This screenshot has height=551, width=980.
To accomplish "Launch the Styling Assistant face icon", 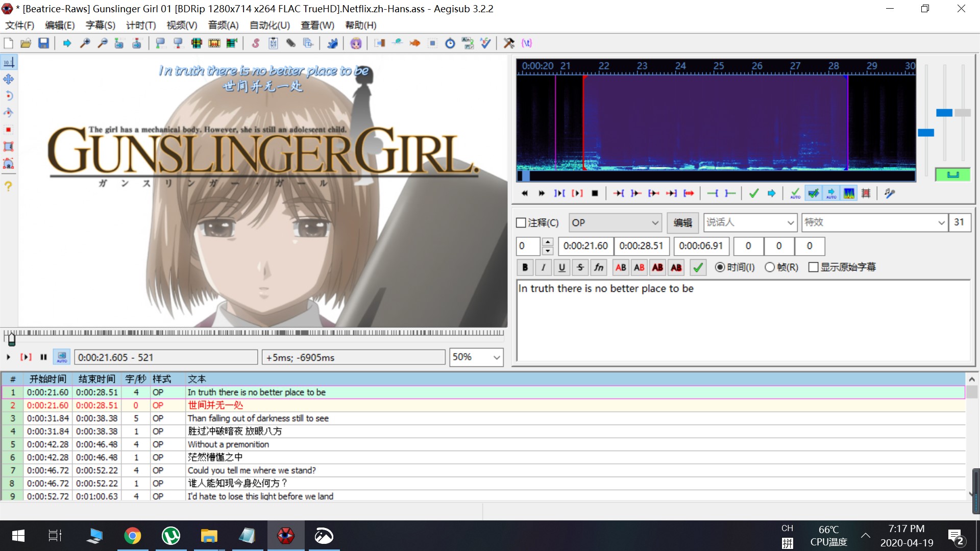I will 356,43.
